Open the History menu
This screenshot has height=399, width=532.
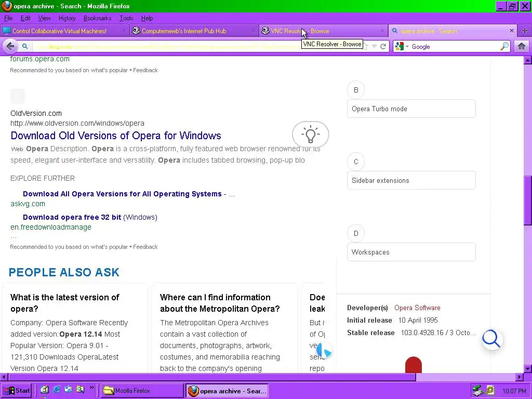pos(67,18)
